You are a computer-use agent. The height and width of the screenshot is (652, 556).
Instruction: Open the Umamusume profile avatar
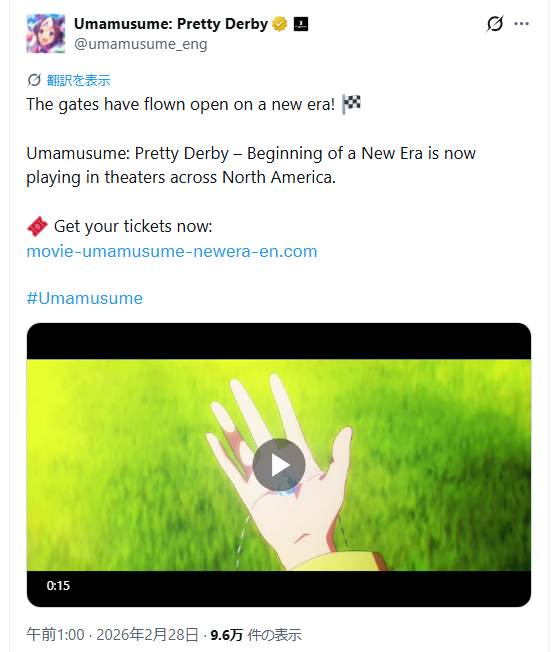[46, 33]
